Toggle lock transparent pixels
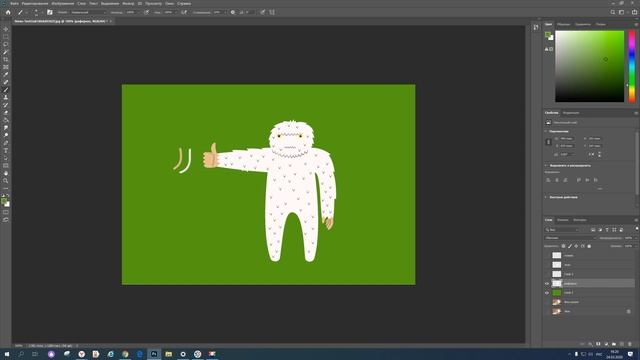Screen dimensions: 640x360 [563, 246]
